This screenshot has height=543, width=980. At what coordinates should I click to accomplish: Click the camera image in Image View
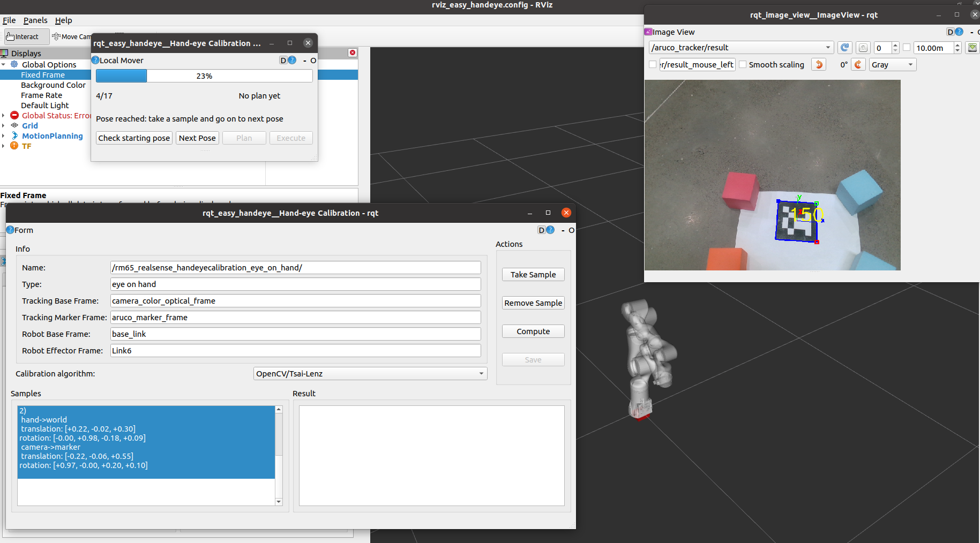pyautogui.click(x=772, y=175)
